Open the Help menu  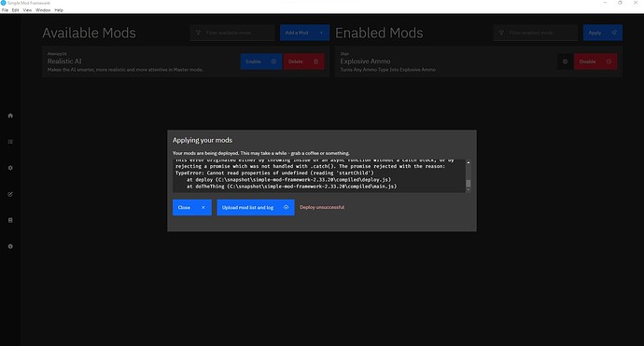pos(59,10)
